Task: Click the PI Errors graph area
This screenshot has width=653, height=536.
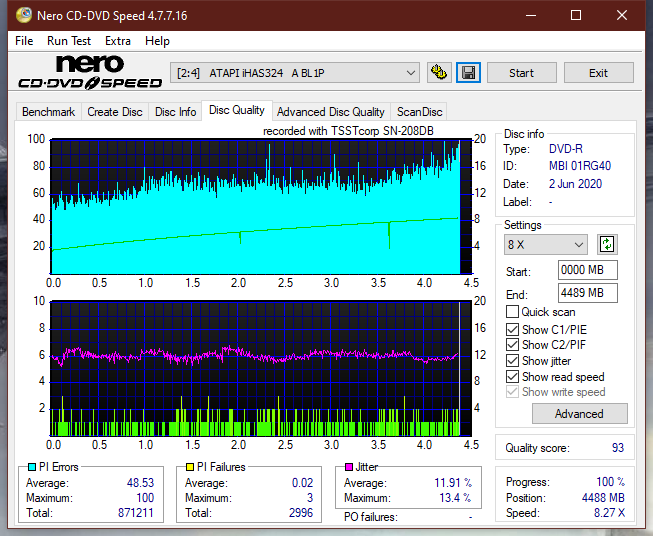Action: (x=261, y=207)
